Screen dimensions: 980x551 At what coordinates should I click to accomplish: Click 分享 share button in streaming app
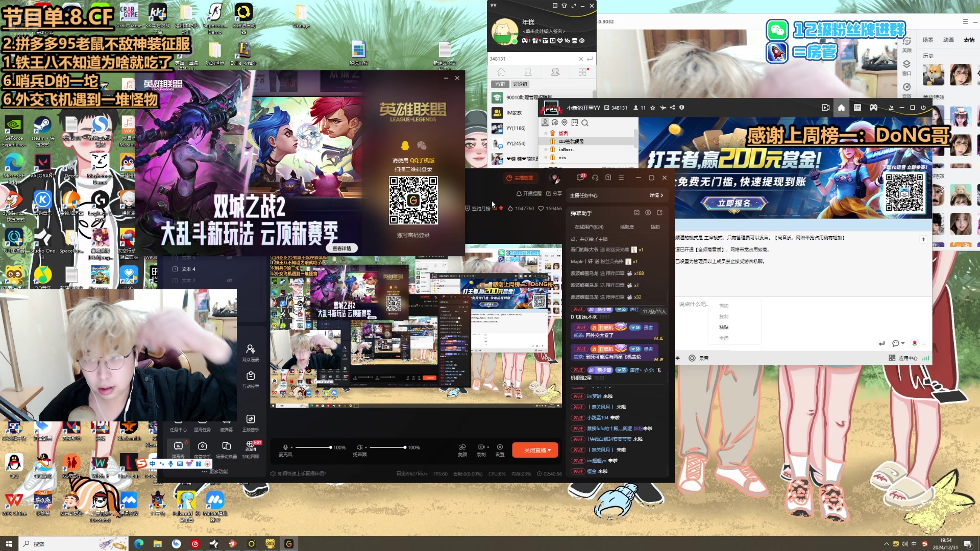click(554, 194)
